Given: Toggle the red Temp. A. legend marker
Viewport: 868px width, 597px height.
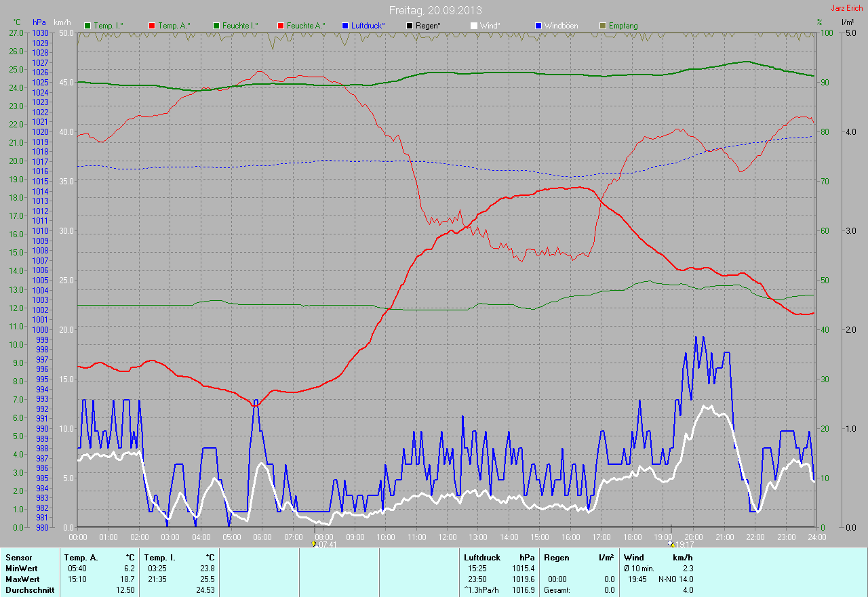Looking at the screenshot, I should pyautogui.click(x=151, y=26).
